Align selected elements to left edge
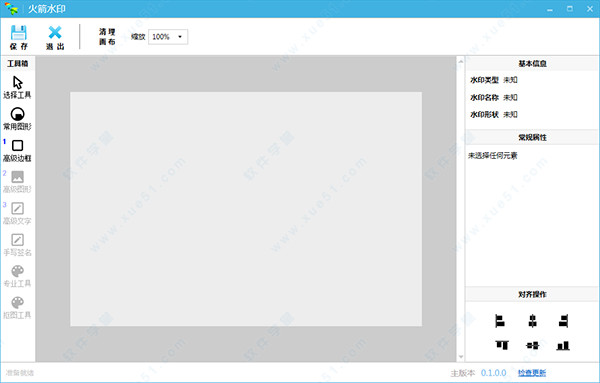This screenshot has width=600, height=383. [500, 321]
